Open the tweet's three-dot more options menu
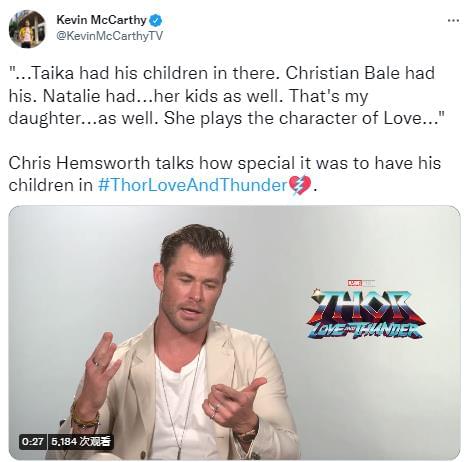The height and width of the screenshot is (462, 470). click(453, 20)
